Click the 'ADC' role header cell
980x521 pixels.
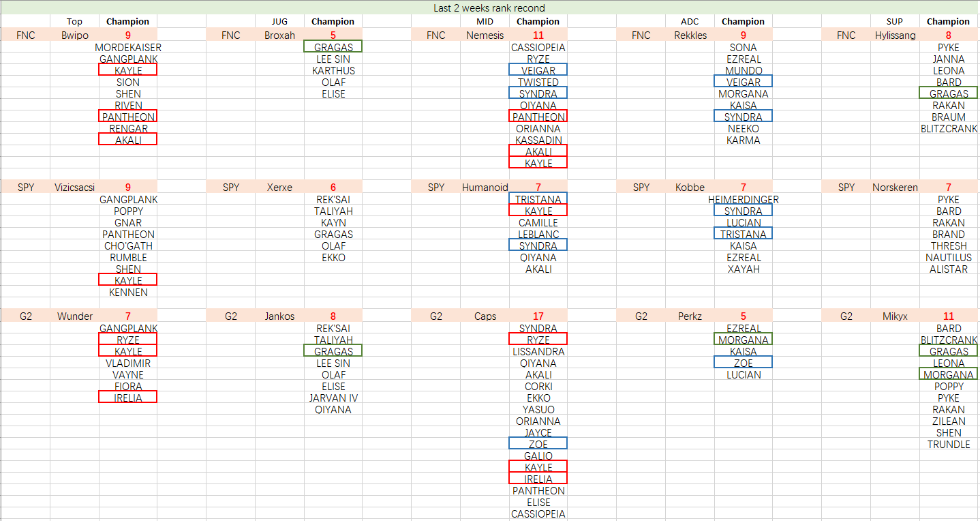point(690,22)
